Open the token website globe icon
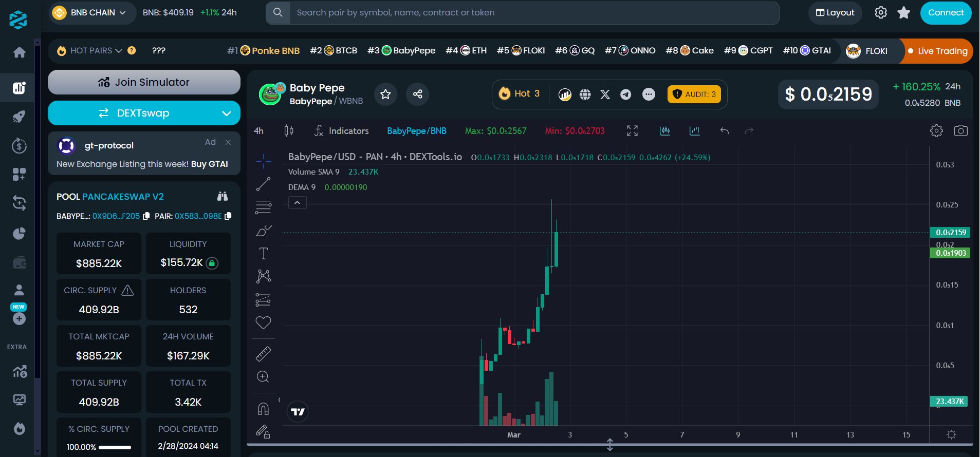The image size is (980, 457). (585, 94)
